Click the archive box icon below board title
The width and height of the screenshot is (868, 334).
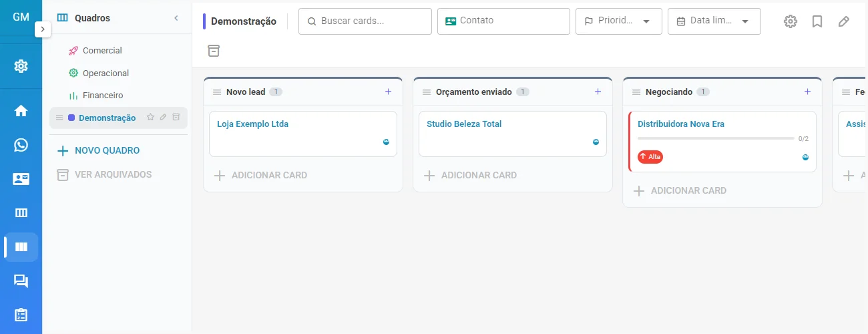(213, 51)
